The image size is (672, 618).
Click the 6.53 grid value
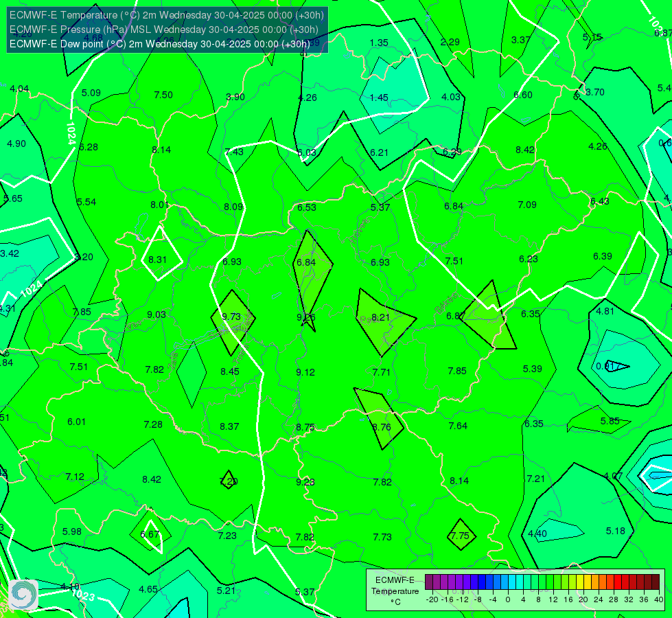(x=307, y=207)
